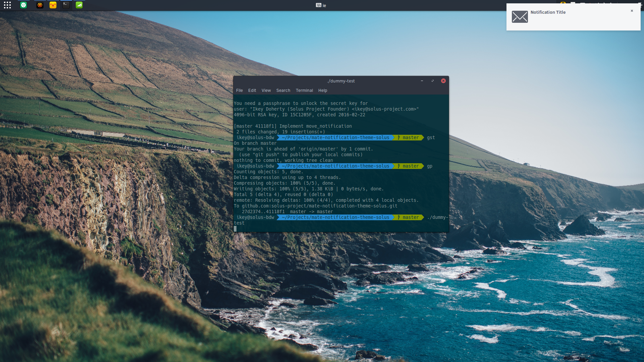This screenshot has height=362, width=644.
Task: Open the green ruler triangle app
Action: click(x=79, y=5)
